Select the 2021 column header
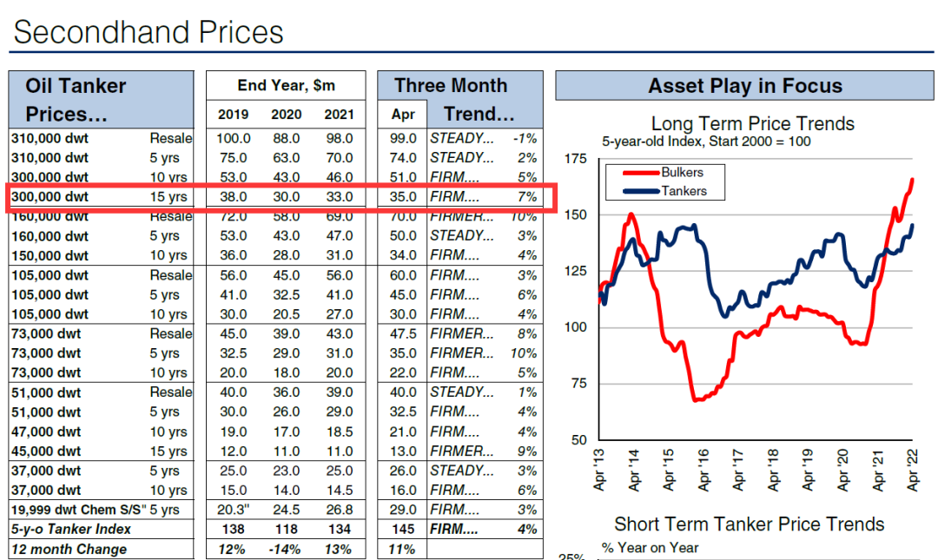Viewport: 938px width, 560px height. [x=339, y=114]
